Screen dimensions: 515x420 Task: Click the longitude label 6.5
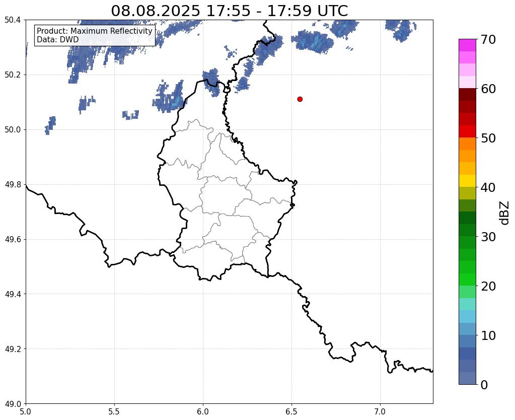[291, 411]
